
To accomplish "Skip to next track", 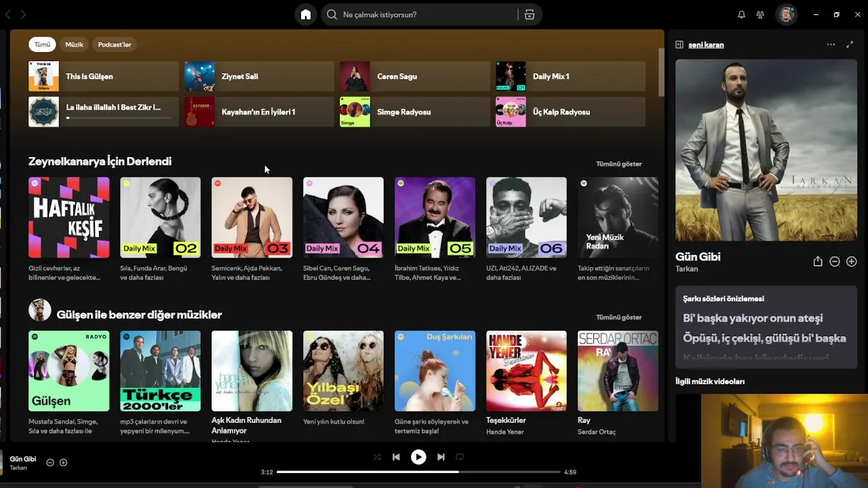I will [x=441, y=457].
